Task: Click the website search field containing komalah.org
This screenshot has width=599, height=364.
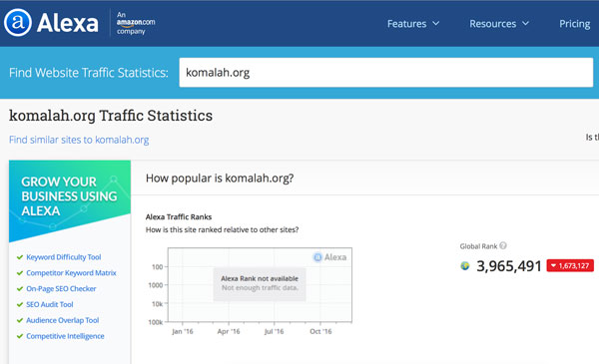Action: 385,73
